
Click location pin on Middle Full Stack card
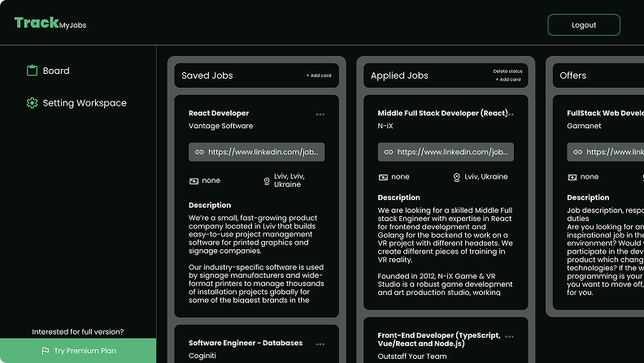click(456, 177)
